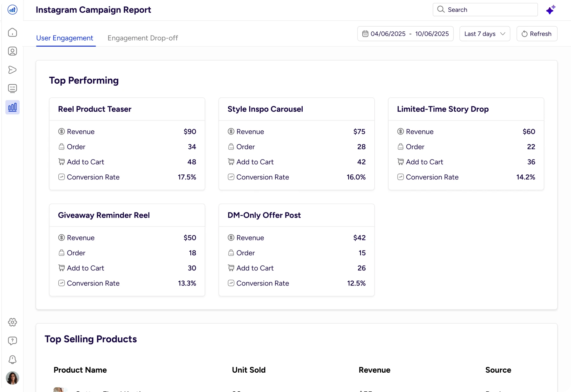Open the help question mark icon
This screenshot has width=571, height=392.
click(x=12, y=341)
